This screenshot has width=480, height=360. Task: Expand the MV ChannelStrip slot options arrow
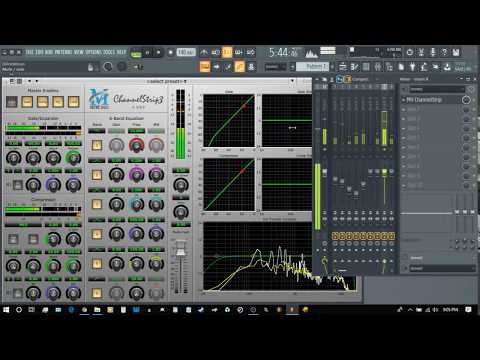pyautogui.click(x=403, y=100)
